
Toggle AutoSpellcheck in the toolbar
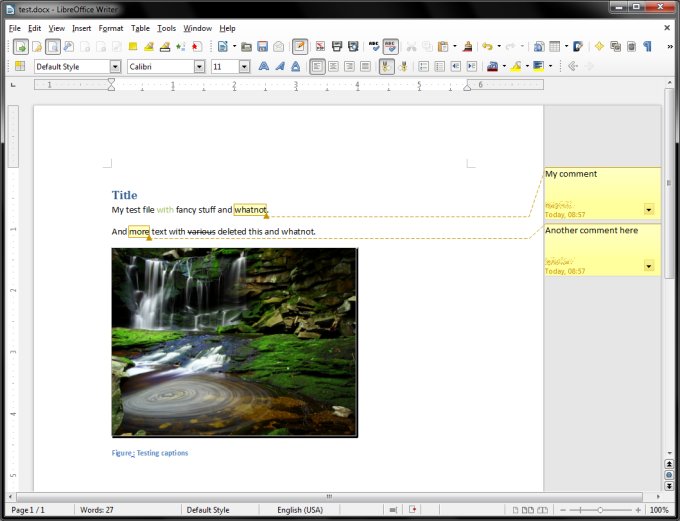(x=391, y=46)
